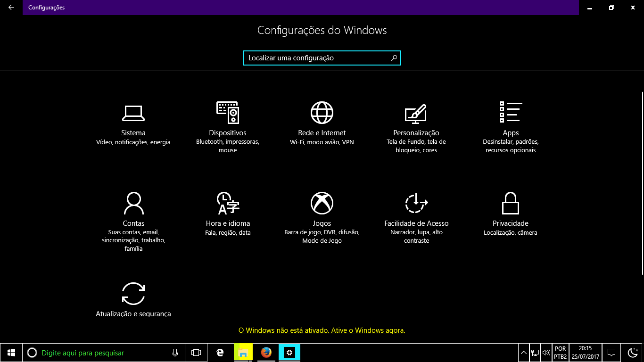Viewport: 644px width, 362px height.
Task: Launch Microsoft Edge from the taskbar
Action: tap(220, 353)
